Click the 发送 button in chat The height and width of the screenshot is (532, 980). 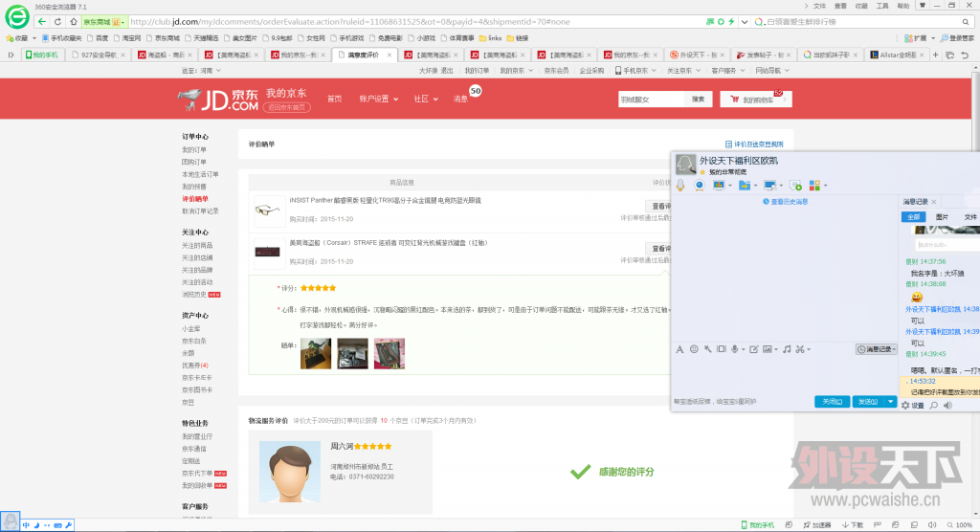pyautogui.click(x=868, y=401)
